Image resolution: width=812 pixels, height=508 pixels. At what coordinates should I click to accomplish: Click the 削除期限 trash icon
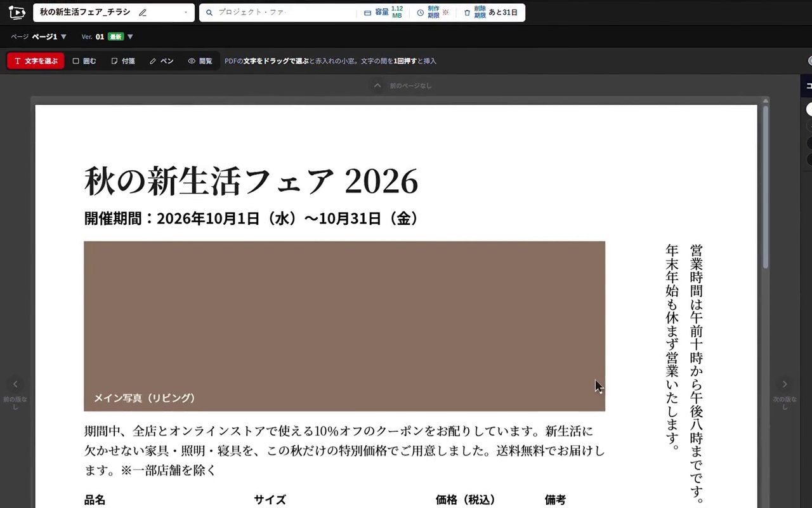[x=468, y=13]
